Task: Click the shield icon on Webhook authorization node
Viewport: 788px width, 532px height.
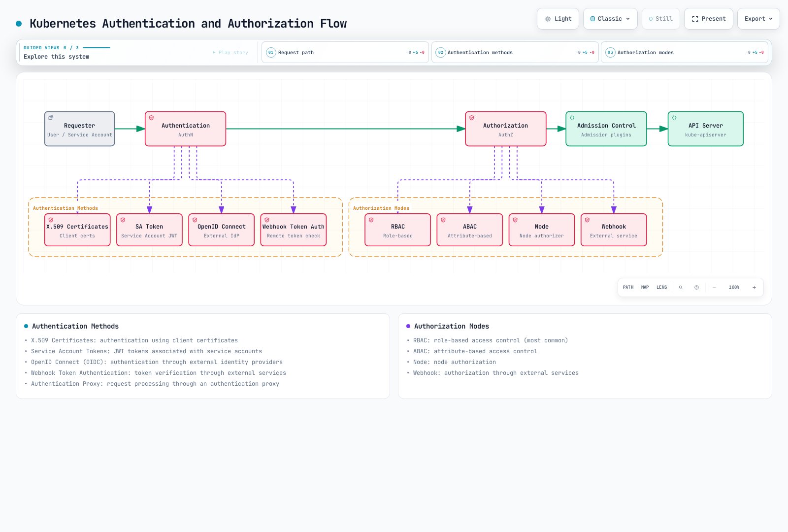Action: point(587,220)
